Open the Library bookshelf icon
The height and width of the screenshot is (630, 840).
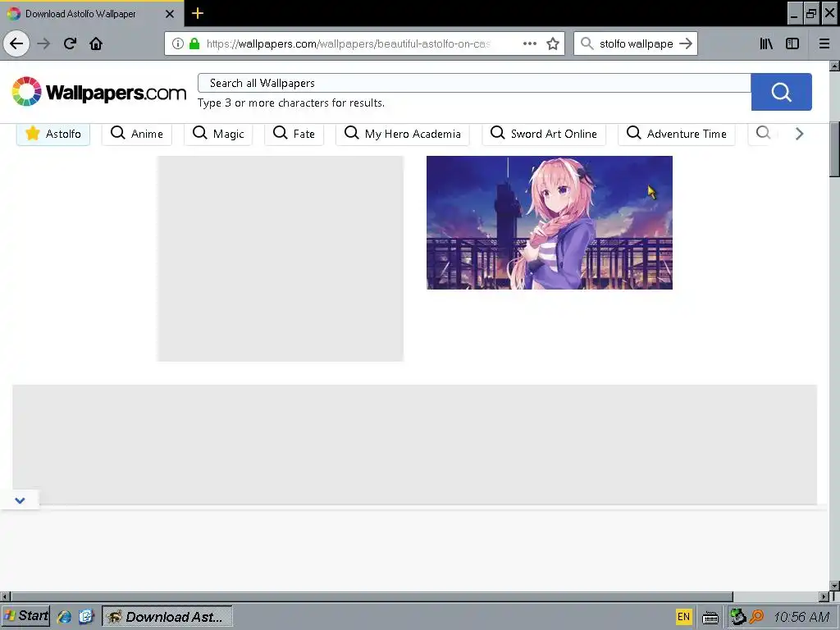(766, 43)
